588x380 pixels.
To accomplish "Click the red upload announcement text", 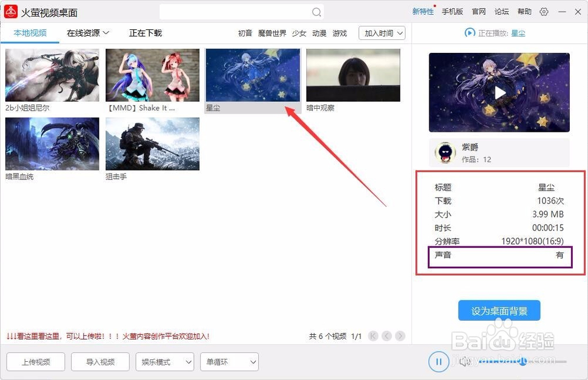I will pos(108,336).
